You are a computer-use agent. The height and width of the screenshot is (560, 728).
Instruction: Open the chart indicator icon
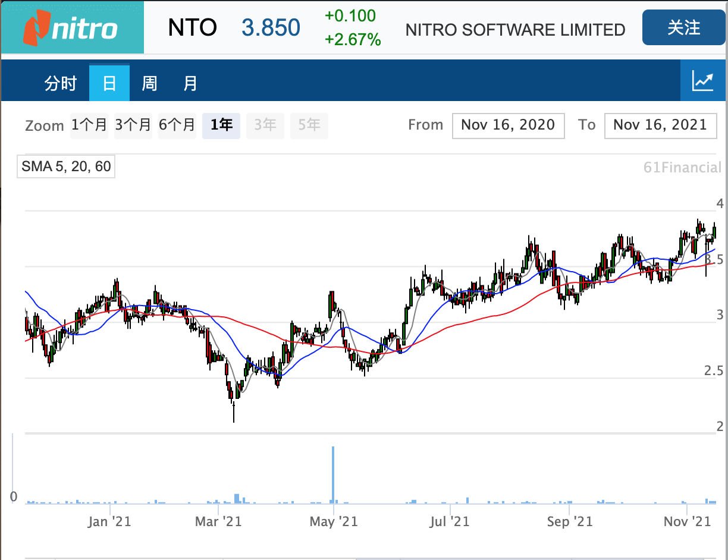(x=703, y=81)
